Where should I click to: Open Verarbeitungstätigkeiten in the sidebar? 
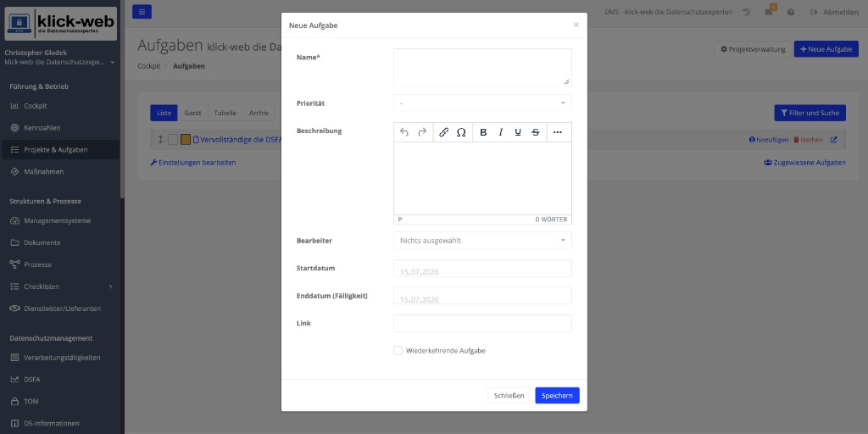(x=60, y=358)
